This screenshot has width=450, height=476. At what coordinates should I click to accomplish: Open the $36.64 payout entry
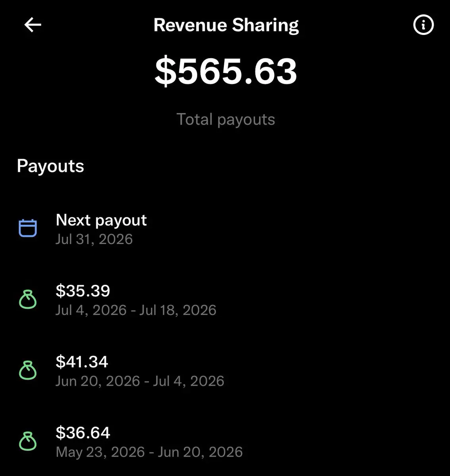(225, 442)
